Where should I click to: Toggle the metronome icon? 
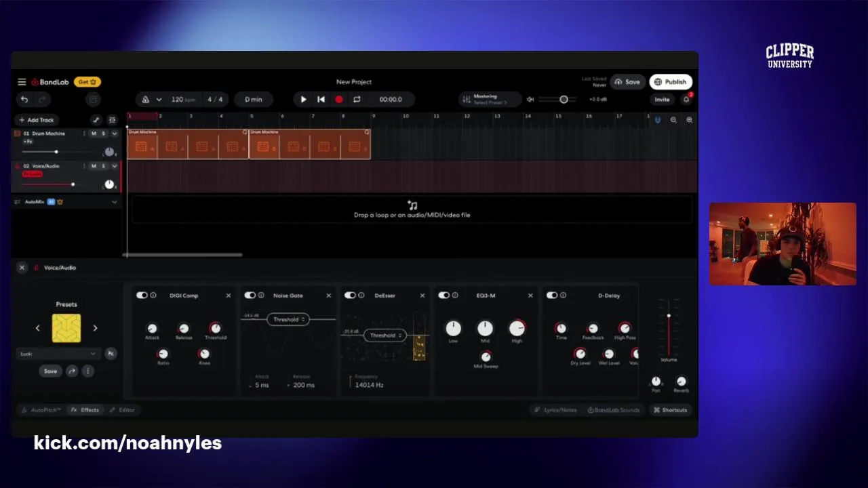(x=145, y=100)
